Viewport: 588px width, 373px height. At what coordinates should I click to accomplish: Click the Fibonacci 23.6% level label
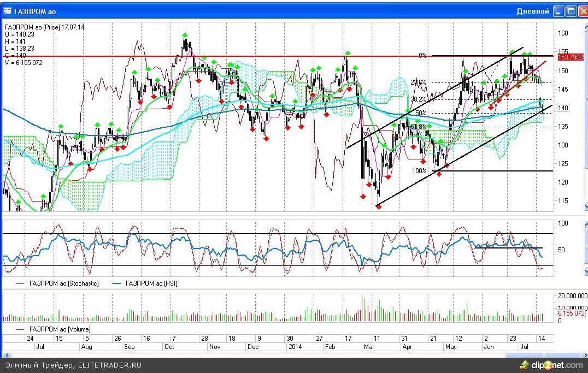(418, 82)
